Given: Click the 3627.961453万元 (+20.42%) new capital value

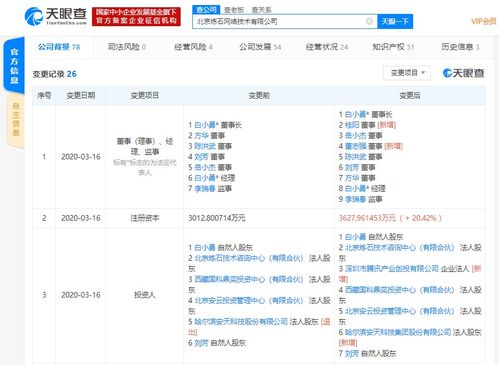Looking at the screenshot, I should 390,218.
